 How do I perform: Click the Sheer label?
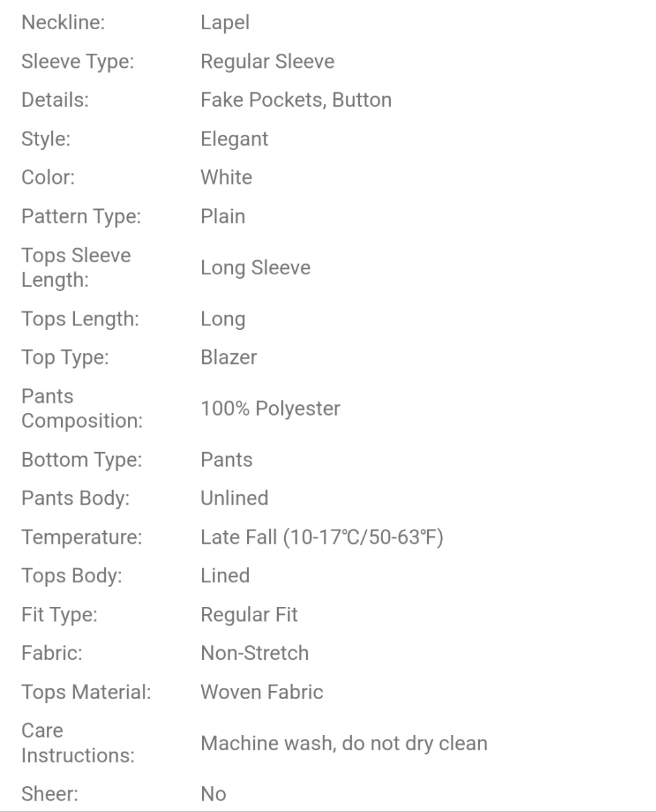[x=50, y=794]
